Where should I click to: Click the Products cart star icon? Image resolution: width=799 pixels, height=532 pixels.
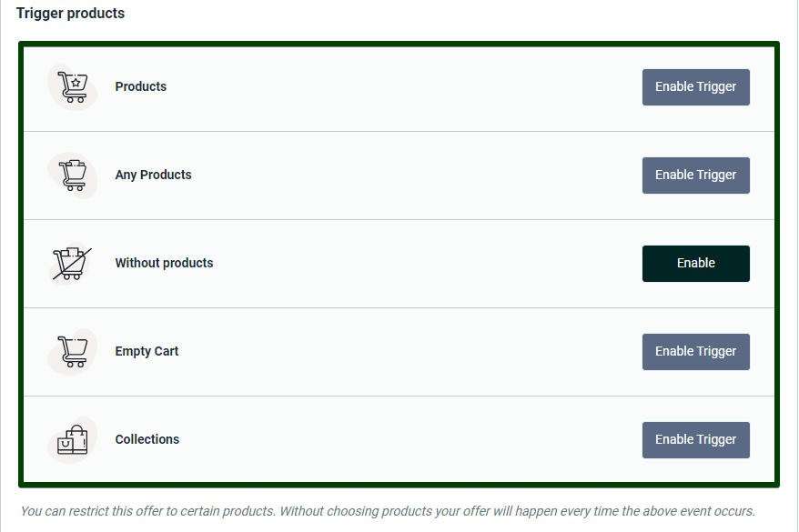pyautogui.click(x=72, y=87)
